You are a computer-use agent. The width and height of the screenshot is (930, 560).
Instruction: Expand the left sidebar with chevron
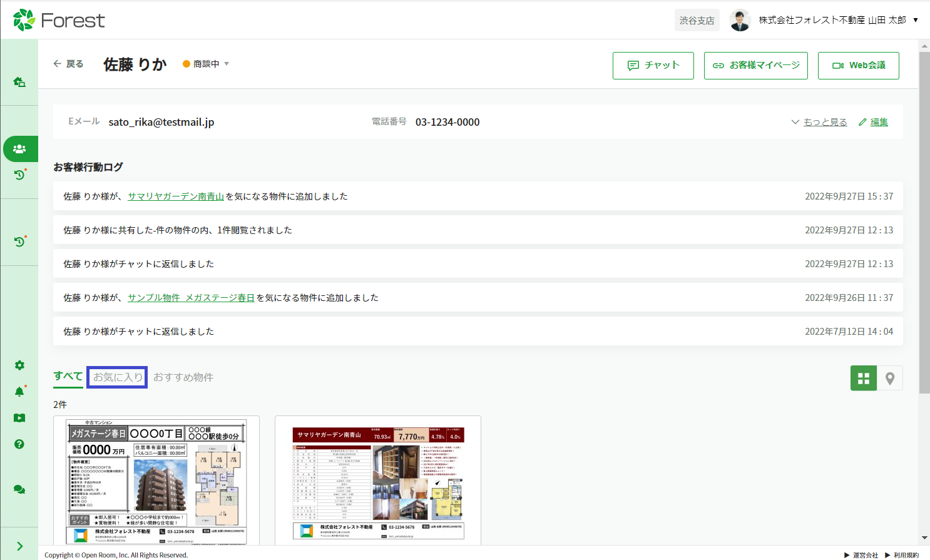coord(19,546)
